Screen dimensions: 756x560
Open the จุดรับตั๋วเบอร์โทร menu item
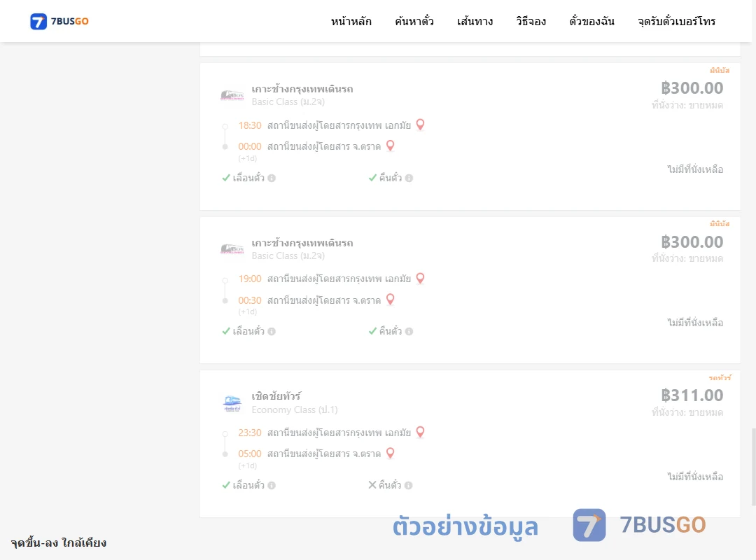pyautogui.click(x=676, y=21)
